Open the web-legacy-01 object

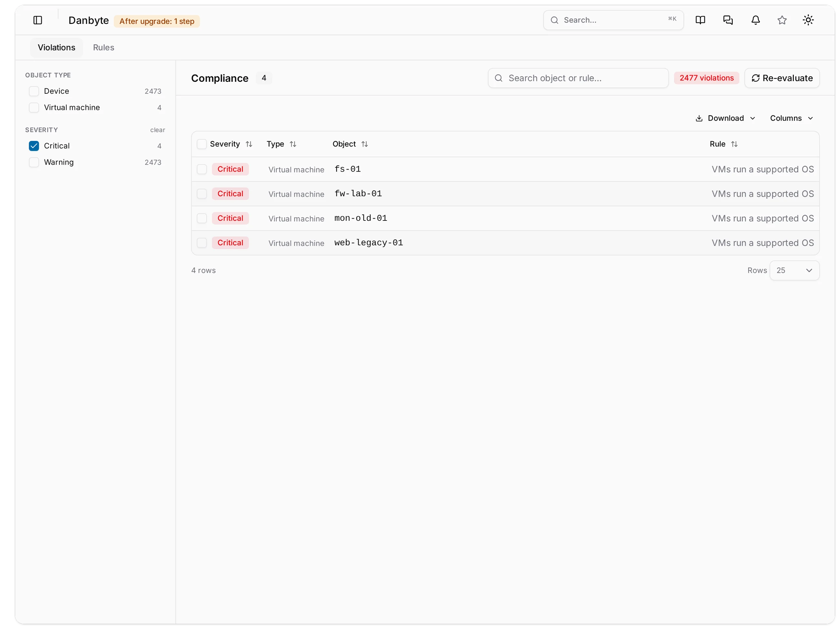tap(369, 243)
